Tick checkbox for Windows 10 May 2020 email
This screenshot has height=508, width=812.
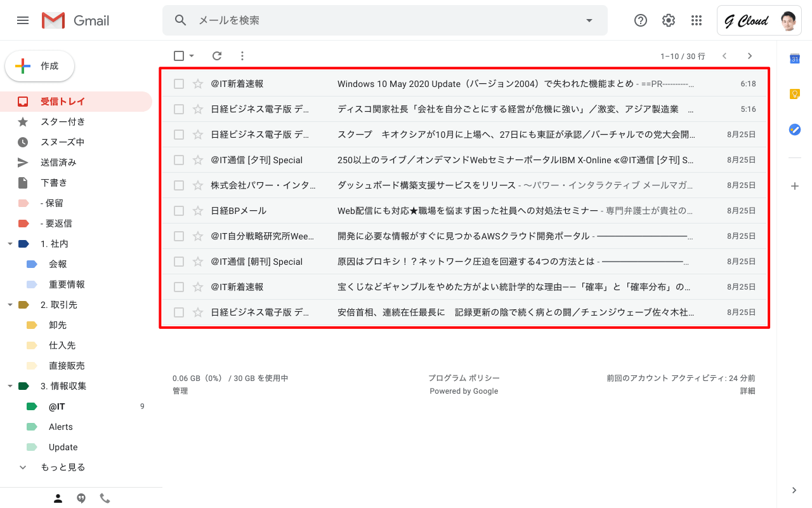click(179, 84)
